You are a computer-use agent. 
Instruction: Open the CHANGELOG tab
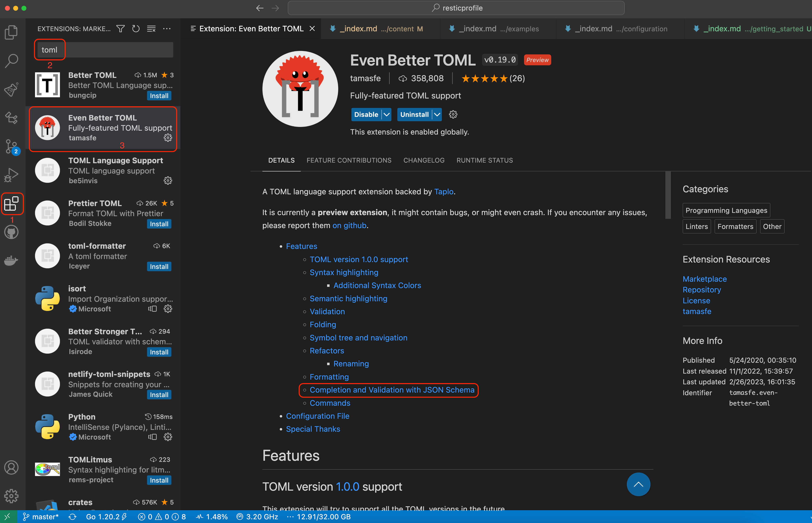[x=424, y=160]
